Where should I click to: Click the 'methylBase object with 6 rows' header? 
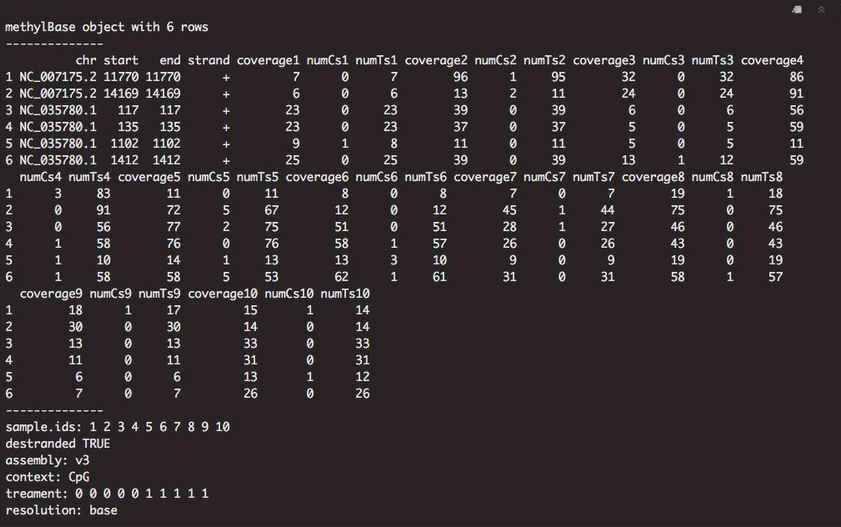tap(107, 27)
